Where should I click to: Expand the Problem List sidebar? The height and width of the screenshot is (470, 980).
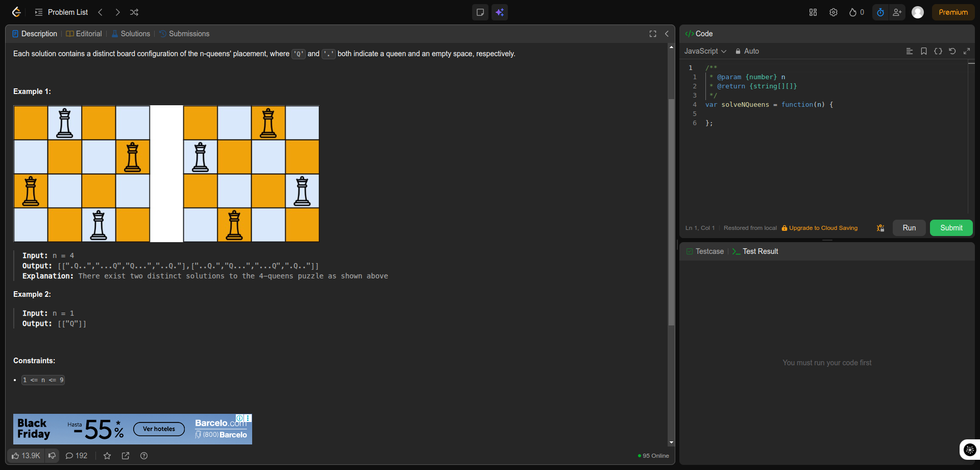(x=61, y=12)
